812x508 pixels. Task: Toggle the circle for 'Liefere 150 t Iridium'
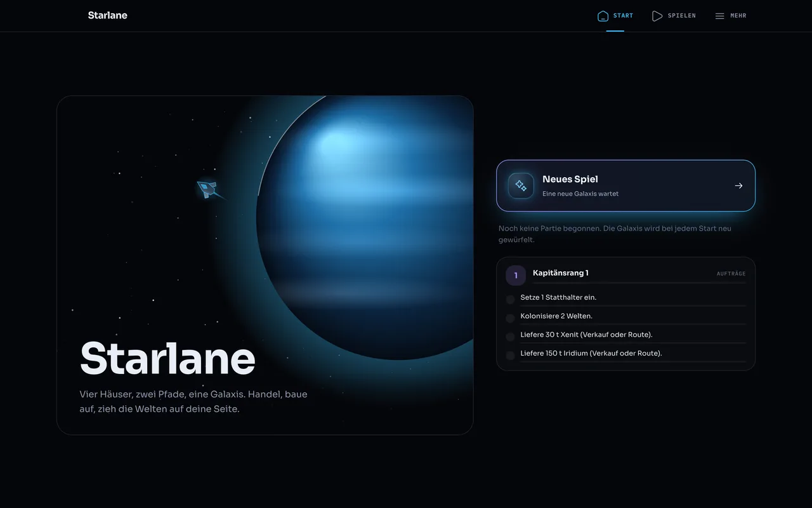pos(510,355)
